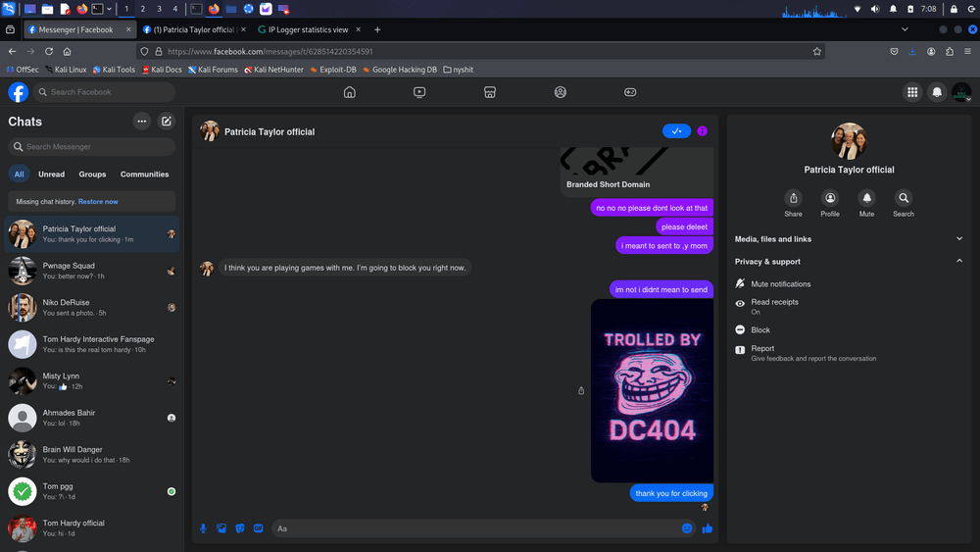Open the account profile avatar menu
980x552 pixels.
click(x=961, y=92)
